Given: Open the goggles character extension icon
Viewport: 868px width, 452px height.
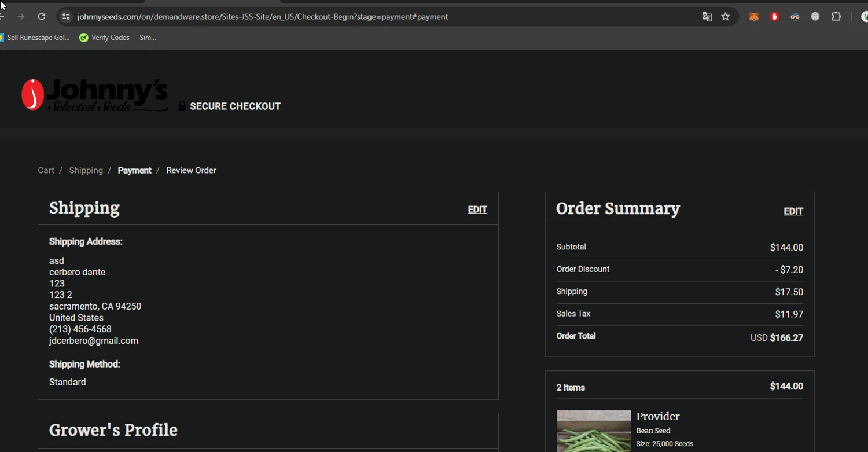Looking at the screenshot, I should 795,17.
